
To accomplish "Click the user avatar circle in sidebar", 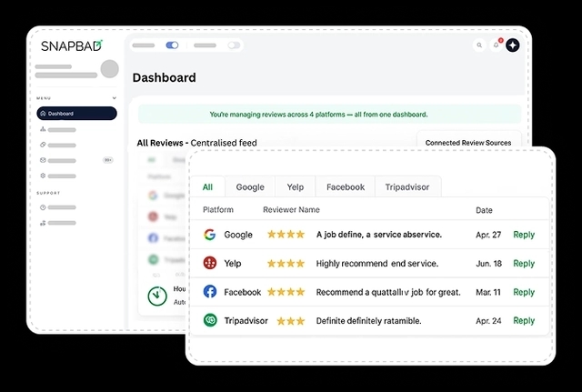I will (109, 69).
